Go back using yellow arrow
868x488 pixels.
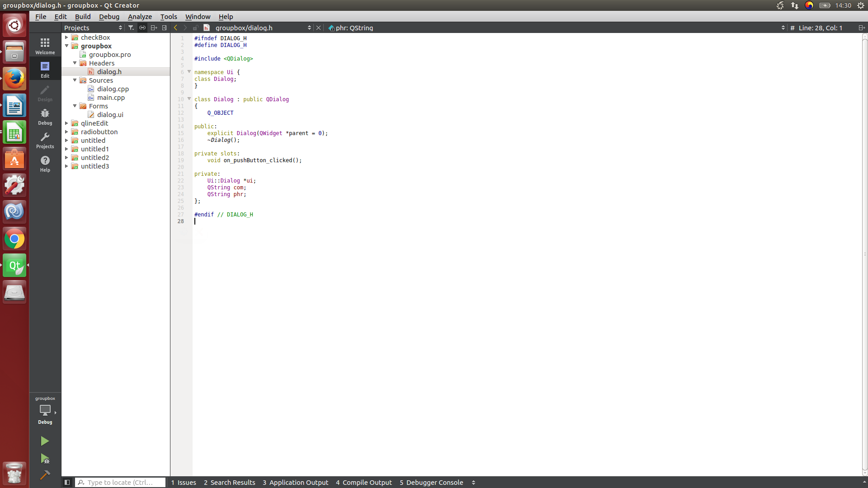tap(175, 28)
